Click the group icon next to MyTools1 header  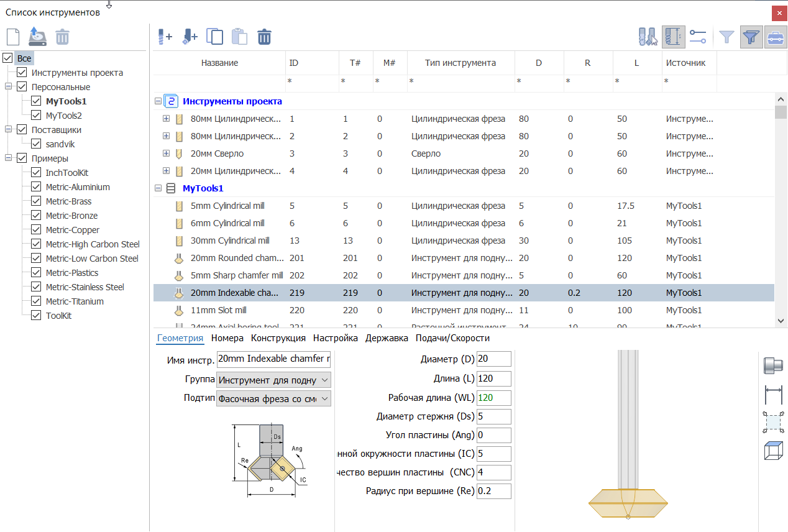point(171,188)
